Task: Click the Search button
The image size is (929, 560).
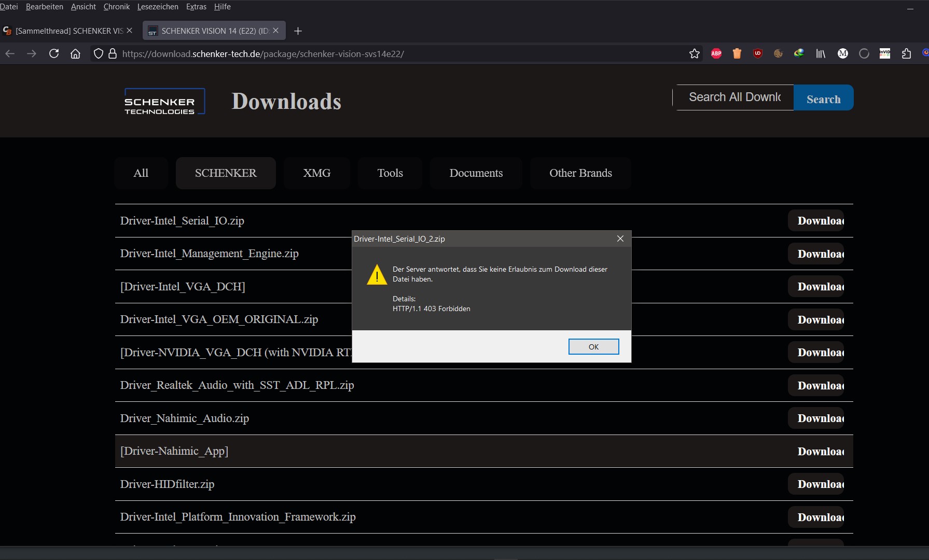Action: [x=823, y=98]
